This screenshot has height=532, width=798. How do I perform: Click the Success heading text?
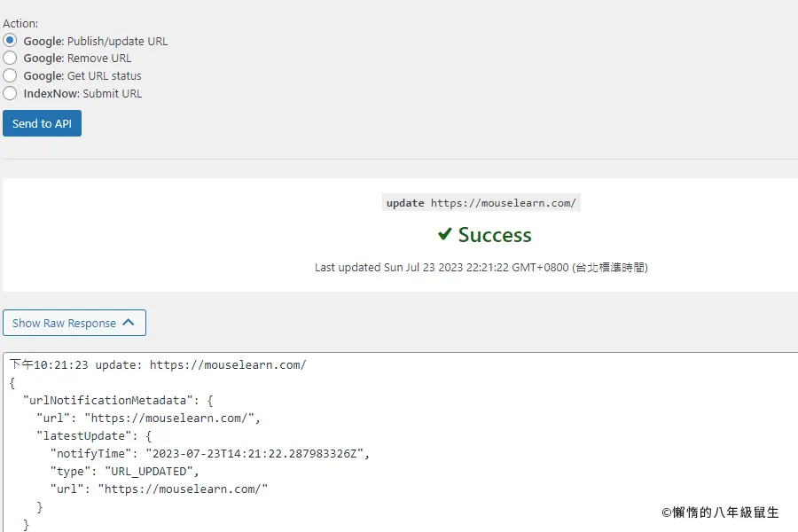[494, 235]
